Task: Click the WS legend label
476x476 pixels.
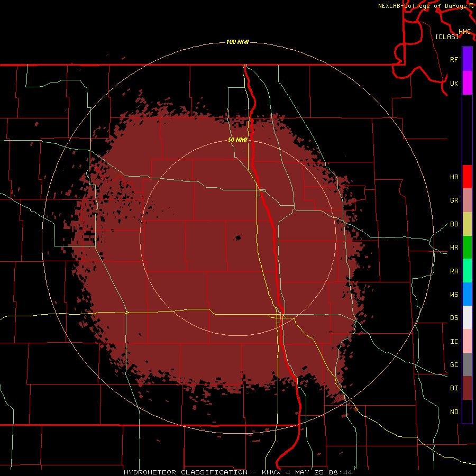Action: tap(454, 295)
